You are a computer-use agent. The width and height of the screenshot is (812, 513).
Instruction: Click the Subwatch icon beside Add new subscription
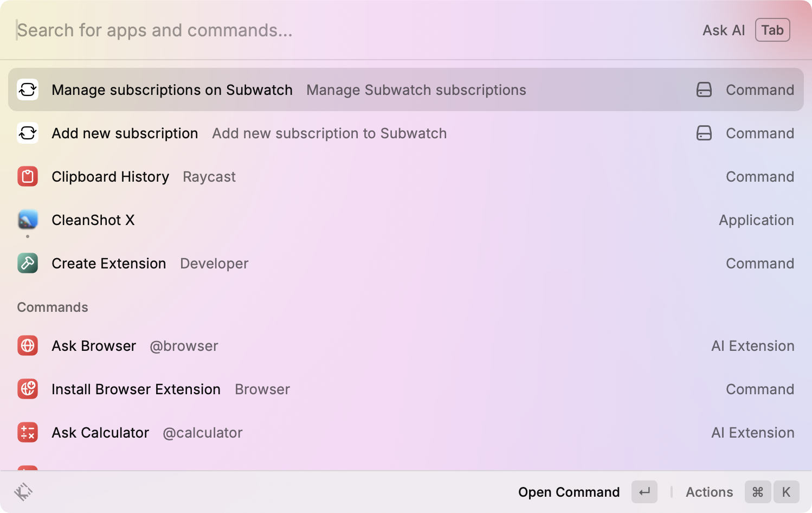click(28, 133)
